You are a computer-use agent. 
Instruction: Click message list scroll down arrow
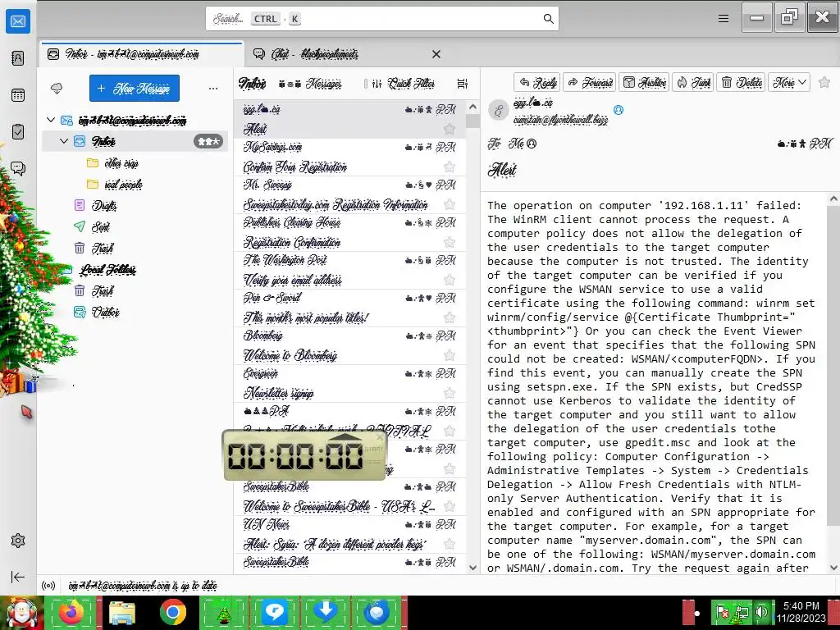pyautogui.click(x=472, y=568)
